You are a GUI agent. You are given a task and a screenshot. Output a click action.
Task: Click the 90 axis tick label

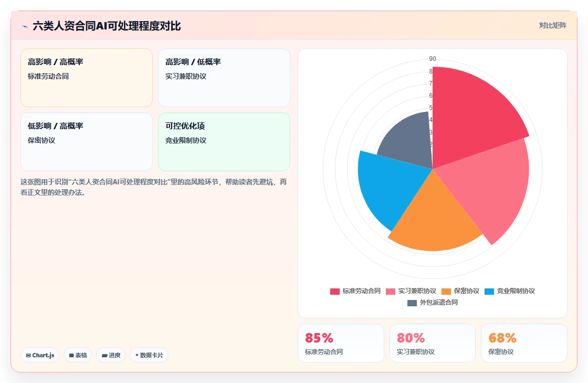coord(433,59)
